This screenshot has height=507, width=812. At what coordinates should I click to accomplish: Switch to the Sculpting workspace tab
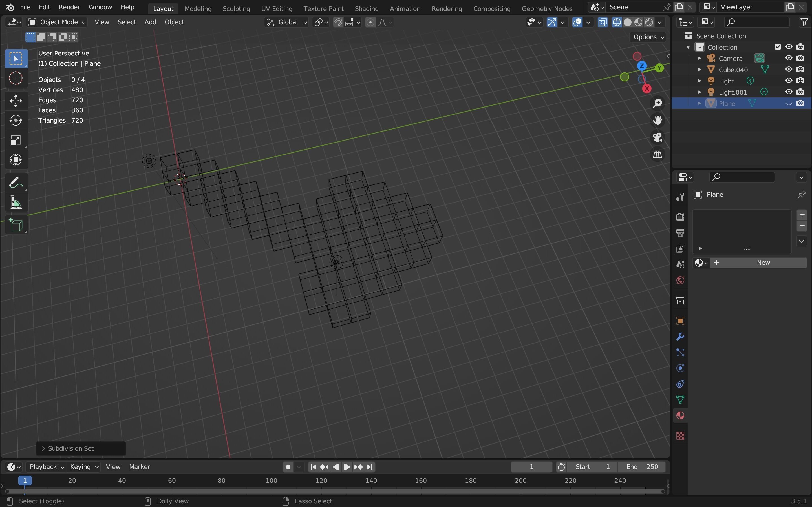point(236,8)
